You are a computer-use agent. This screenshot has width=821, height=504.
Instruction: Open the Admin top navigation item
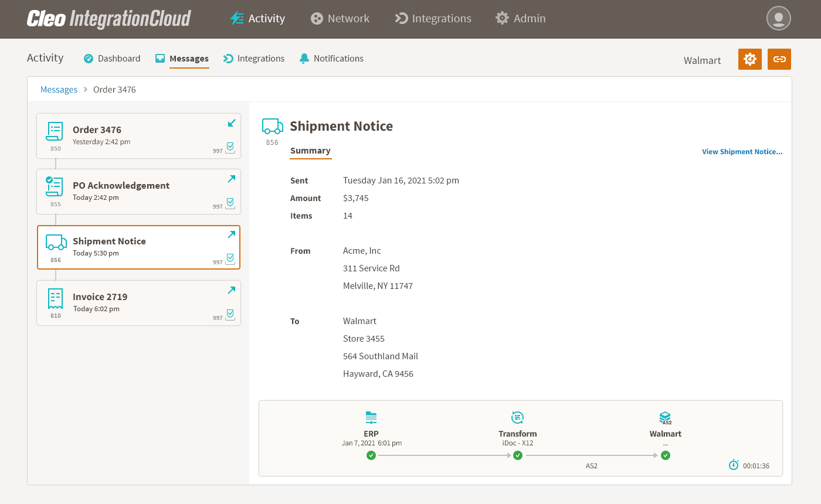[520, 18]
